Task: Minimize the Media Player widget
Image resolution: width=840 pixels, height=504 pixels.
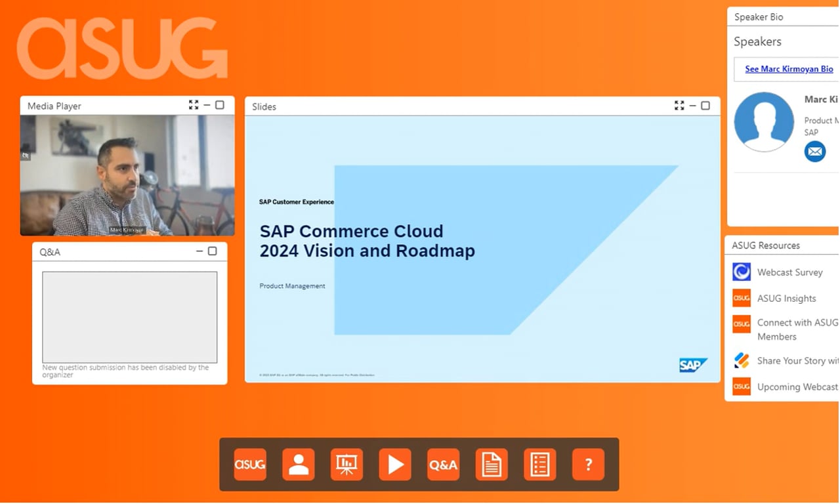Action: pyautogui.click(x=207, y=105)
